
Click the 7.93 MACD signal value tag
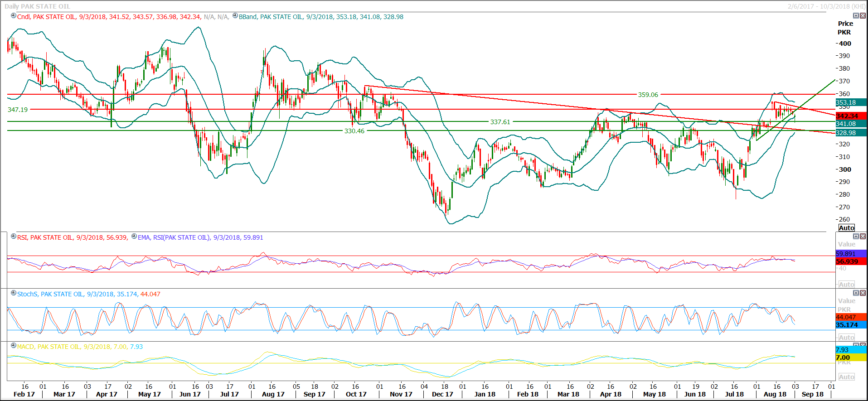851,350
